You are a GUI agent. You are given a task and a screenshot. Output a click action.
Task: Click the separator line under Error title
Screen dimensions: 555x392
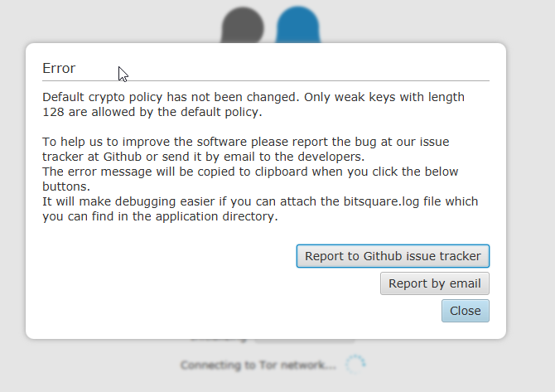pyautogui.click(x=266, y=80)
